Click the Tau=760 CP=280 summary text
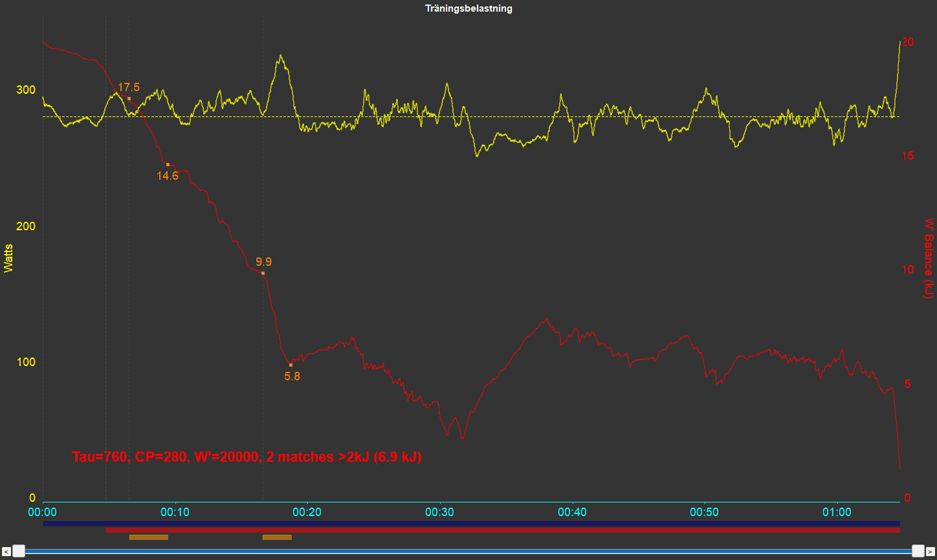Viewport: 937px width, 560px height. [x=247, y=457]
